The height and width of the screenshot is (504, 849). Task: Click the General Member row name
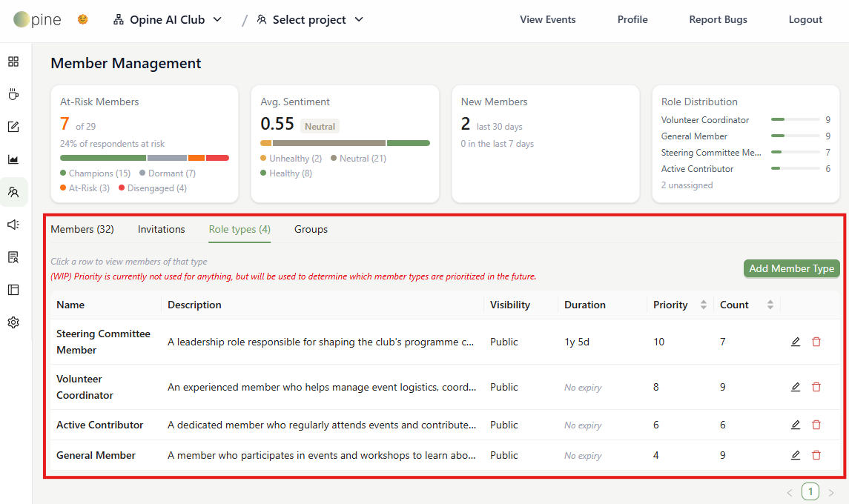[x=96, y=455]
